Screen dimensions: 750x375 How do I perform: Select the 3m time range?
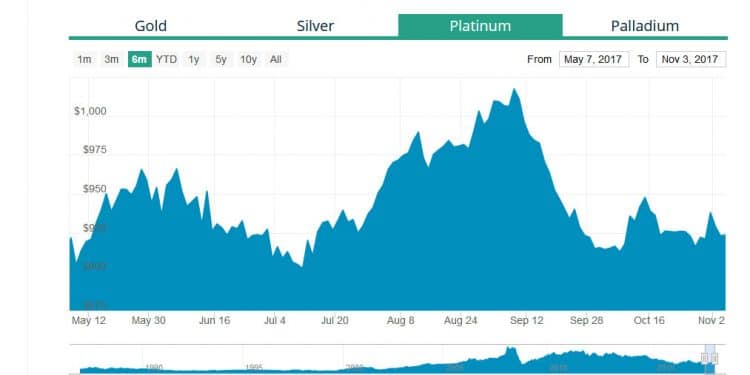coord(111,59)
